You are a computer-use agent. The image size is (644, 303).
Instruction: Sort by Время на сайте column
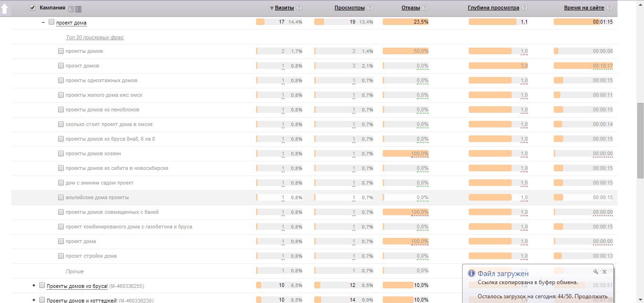[584, 8]
